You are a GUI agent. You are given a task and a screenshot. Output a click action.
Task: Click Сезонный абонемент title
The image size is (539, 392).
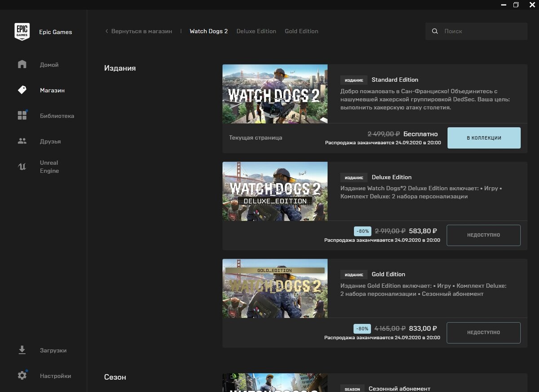(399, 389)
